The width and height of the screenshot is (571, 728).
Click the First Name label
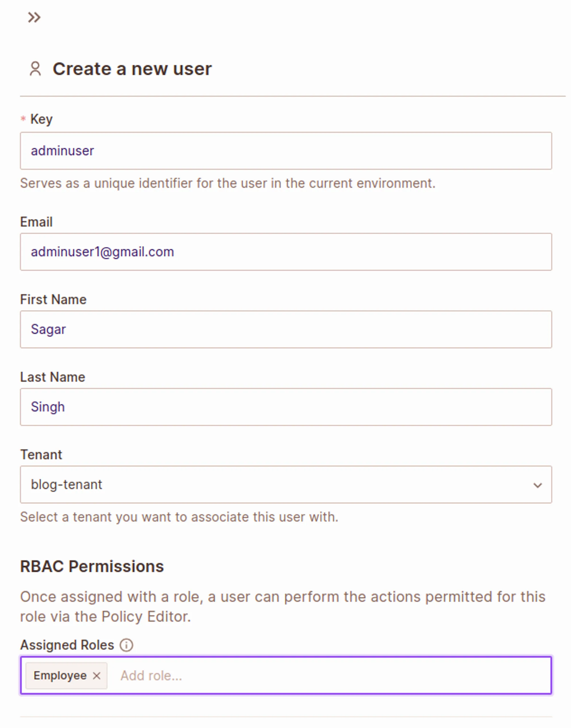(53, 299)
